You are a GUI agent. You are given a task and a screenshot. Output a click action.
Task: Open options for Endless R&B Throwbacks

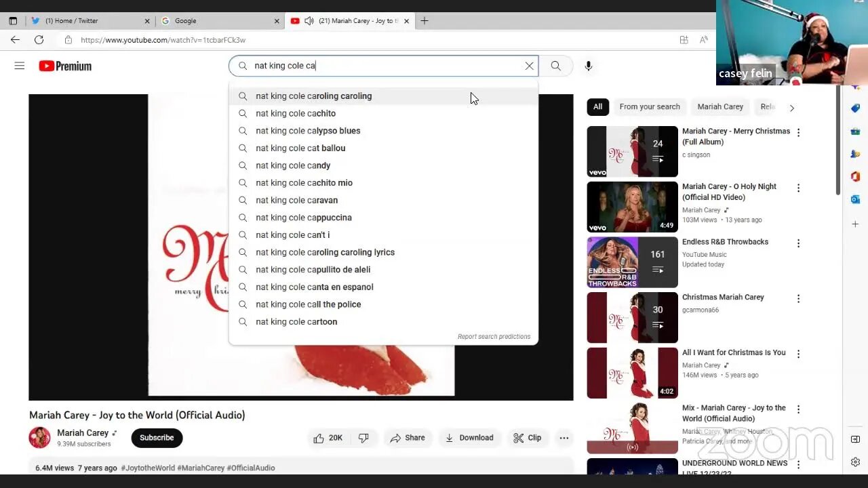(x=798, y=243)
